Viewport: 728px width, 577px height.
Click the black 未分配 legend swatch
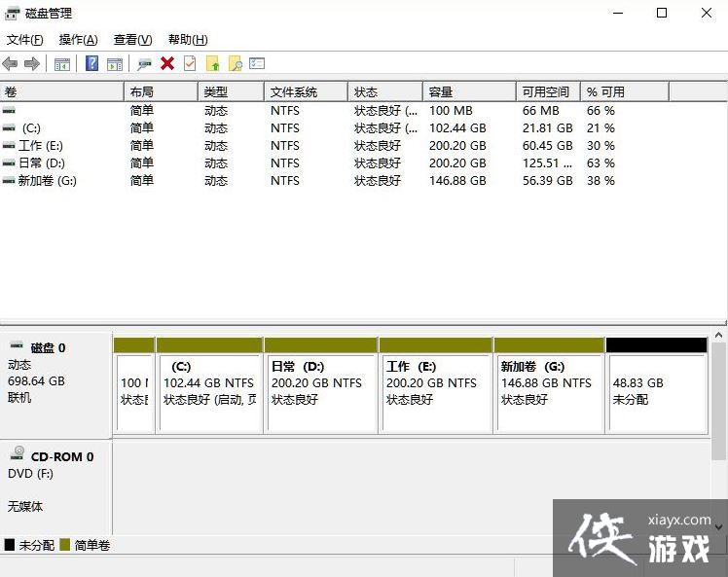coord(10,545)
